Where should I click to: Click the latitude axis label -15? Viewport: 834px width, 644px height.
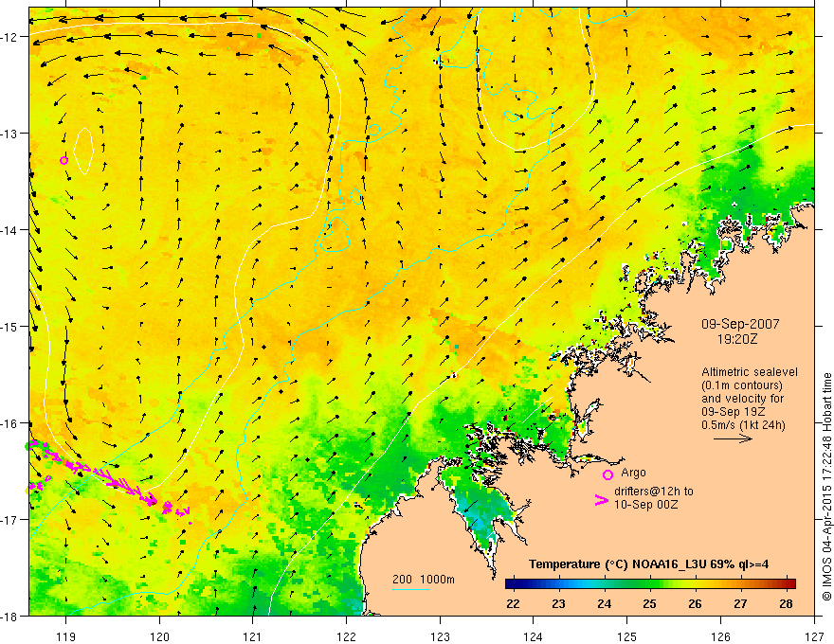pyautogui.click(x=10, y=327)
